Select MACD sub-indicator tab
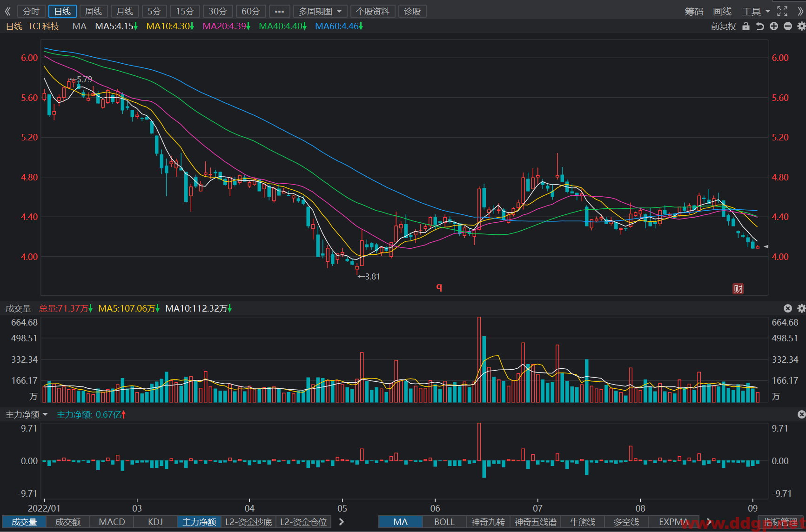 pos(112,522)
